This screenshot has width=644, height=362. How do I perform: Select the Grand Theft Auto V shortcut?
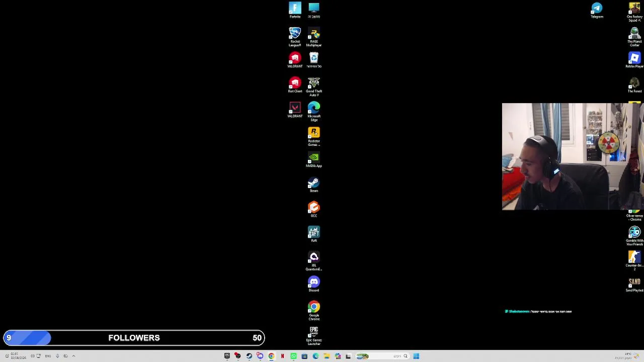tap(313, 86)
